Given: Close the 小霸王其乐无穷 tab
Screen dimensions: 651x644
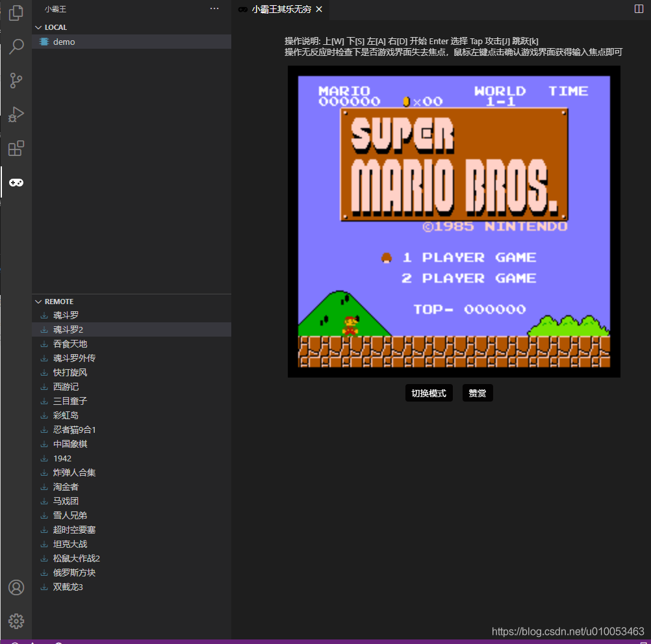Looking at the screenshot, I should pos(319,9).
